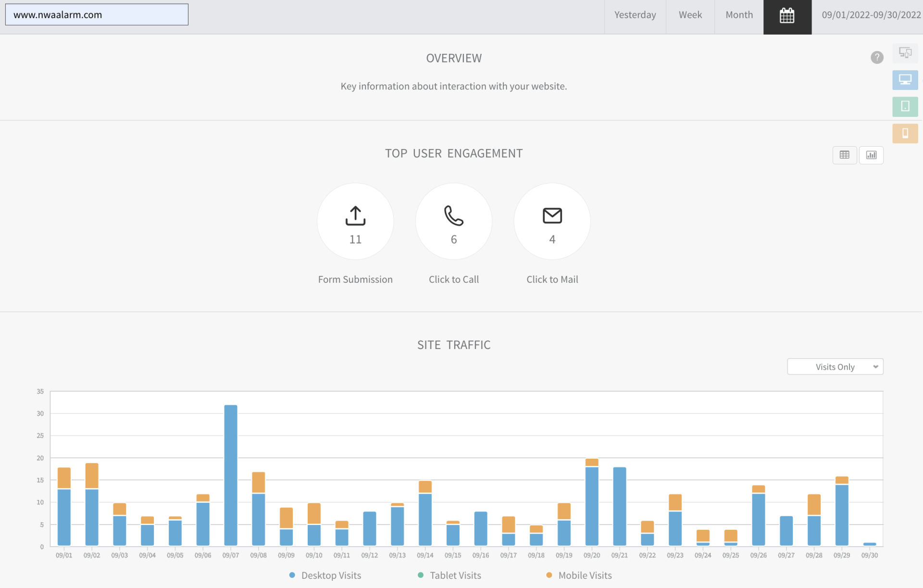
Task: Open the calendar date picker
Action: (787, 16)
